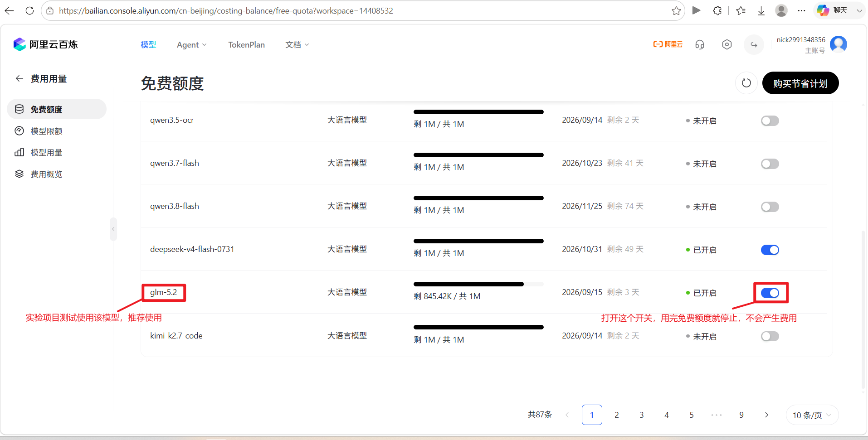The height and width of the screenshot is (440, 868).
Task: Go to page 5
Action: click(692, 415)
